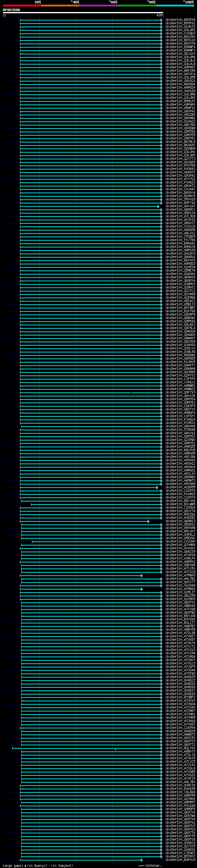Click the white query sequence bar
Screen dimensions: 197x868
click(x=83, y=13)
